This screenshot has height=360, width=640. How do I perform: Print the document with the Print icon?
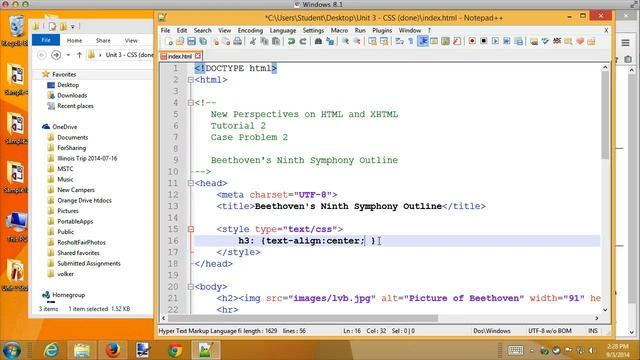point(238,41)
